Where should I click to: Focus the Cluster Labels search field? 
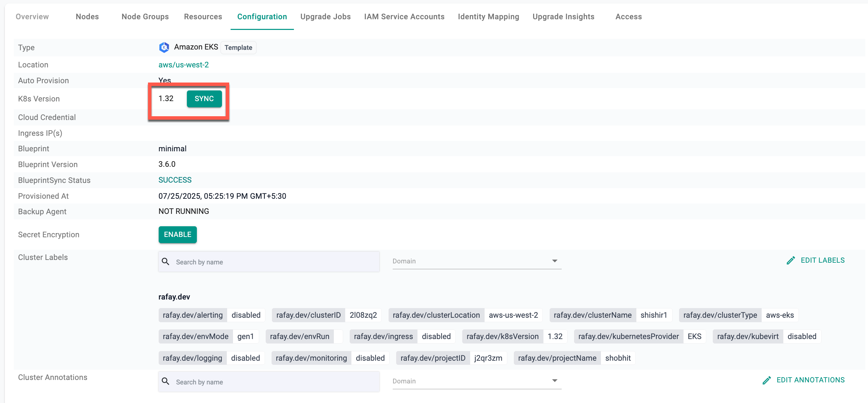coord(269,262)
